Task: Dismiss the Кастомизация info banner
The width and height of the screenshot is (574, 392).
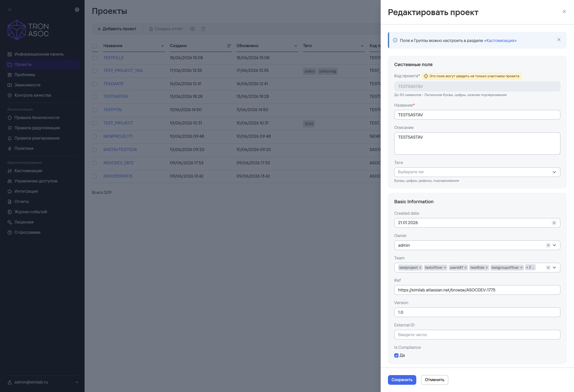Action: [559, 40]
